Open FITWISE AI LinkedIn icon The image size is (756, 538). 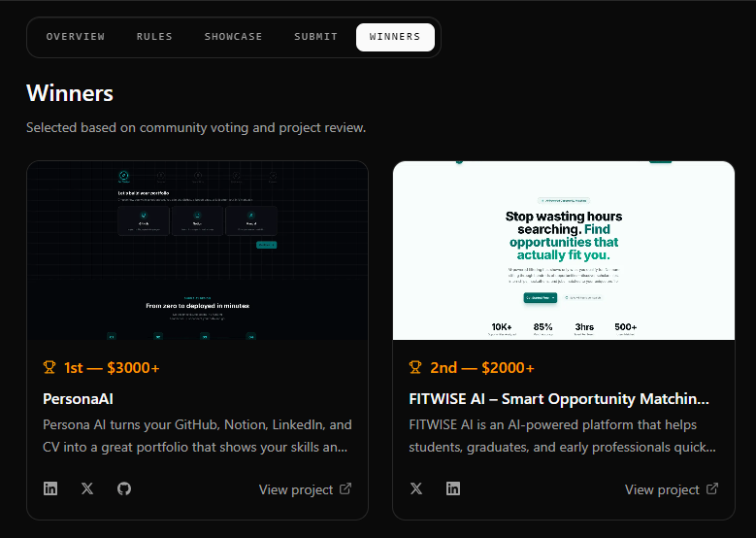point(453,488)
